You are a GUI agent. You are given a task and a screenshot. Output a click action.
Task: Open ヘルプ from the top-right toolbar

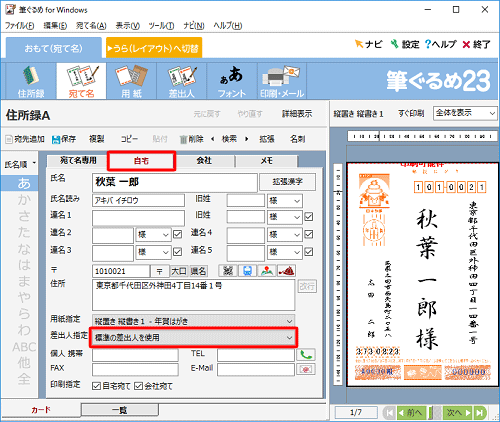tap(440, 44)
